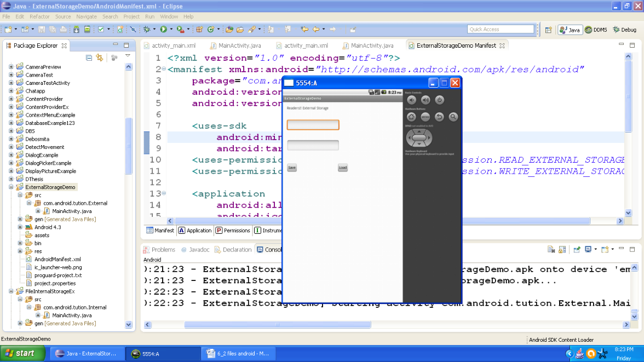Switch to the DDMS perspective
The width and height of the screenshot is (644, 362).
[596, 30]
